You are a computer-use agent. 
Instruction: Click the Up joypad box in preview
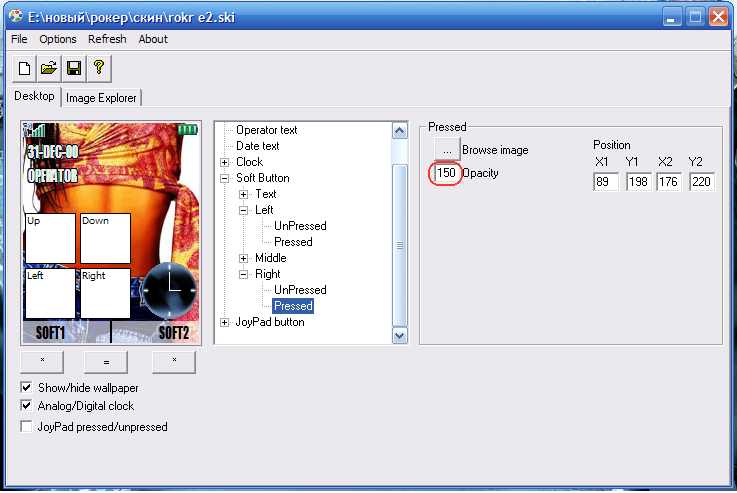tap(50, 238)
